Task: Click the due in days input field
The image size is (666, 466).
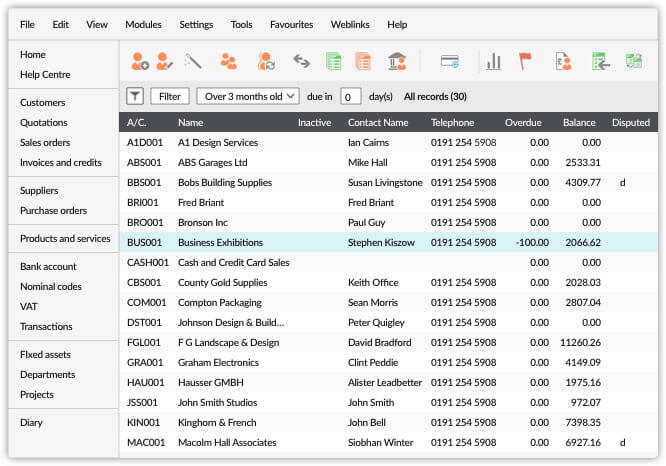Action: click(350, 96)
